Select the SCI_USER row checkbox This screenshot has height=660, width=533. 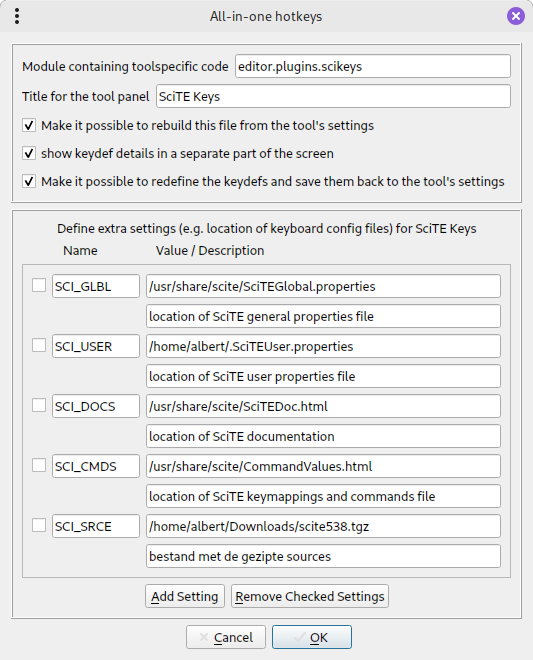[x=39, y=346]
